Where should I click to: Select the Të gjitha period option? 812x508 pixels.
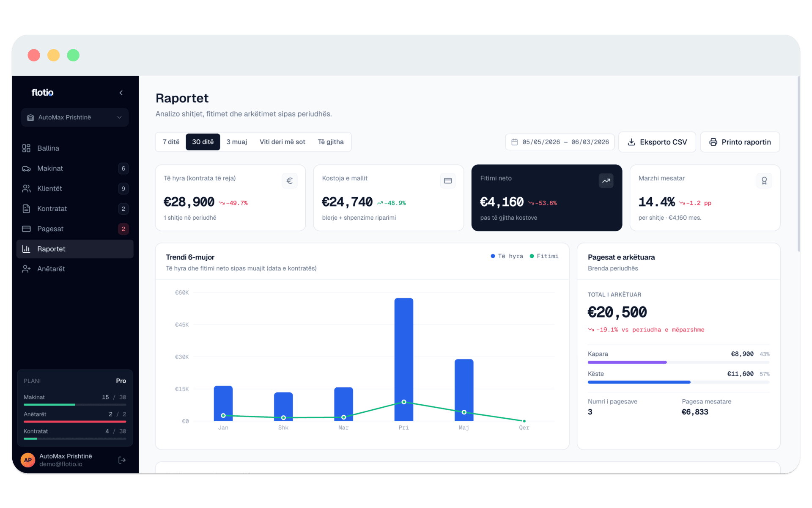tap(331, 142)
